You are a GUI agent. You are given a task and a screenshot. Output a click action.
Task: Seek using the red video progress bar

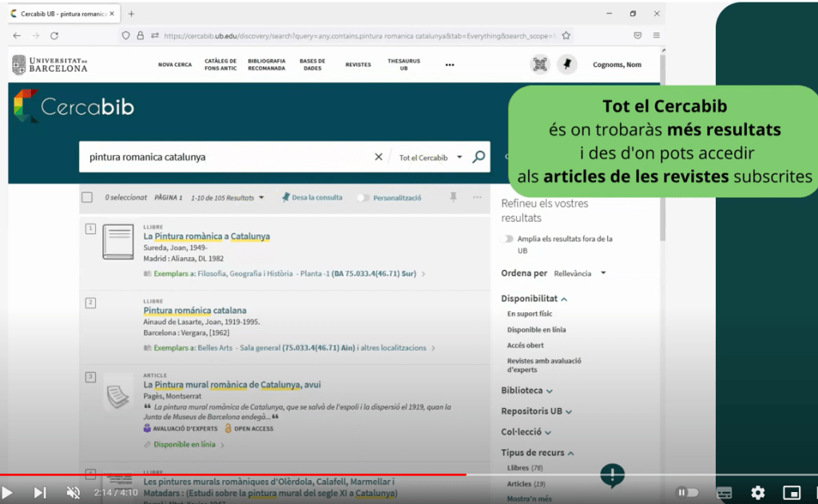click(x=240, y=474)
